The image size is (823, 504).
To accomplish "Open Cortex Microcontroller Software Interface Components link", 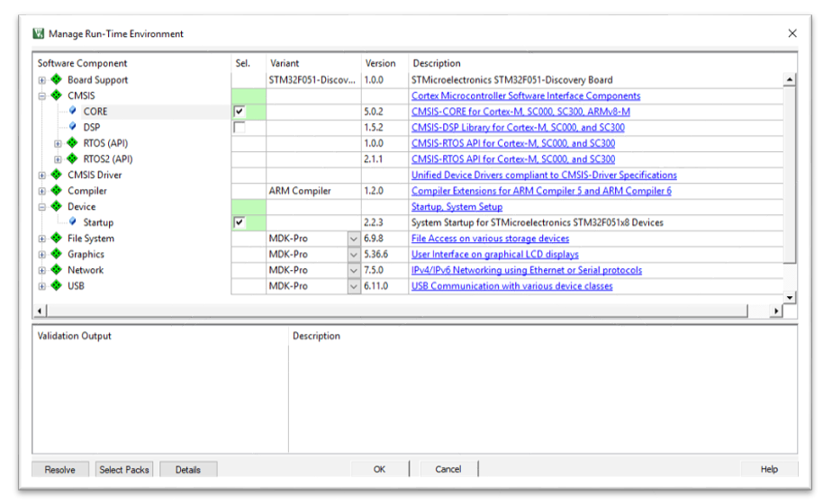I will click(526, 96).
